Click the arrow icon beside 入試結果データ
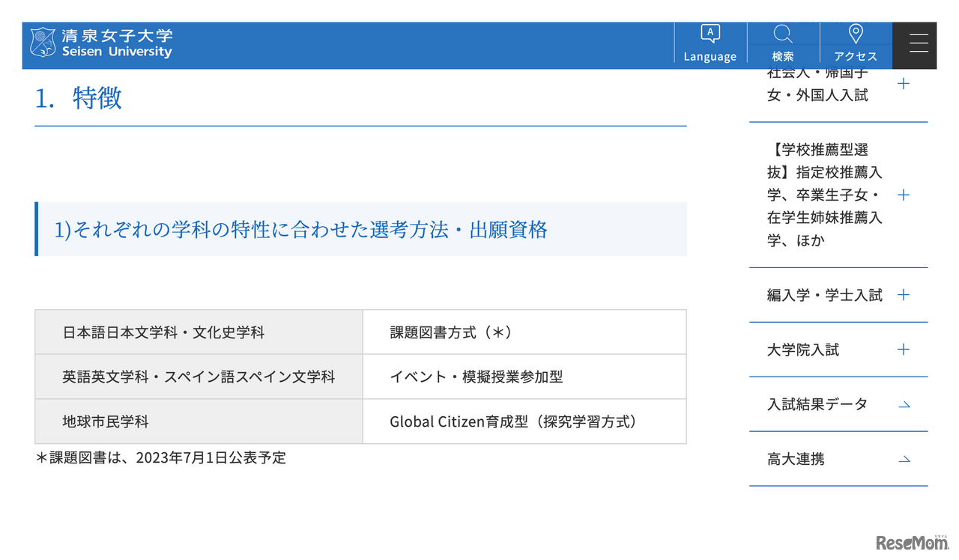This screenshot has width=959, height=560. [x=904, y=405]
